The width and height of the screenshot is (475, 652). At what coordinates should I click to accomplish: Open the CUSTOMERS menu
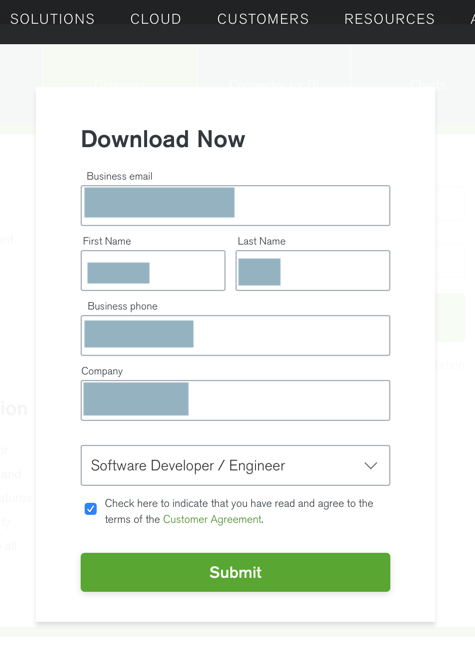pyautogui.click(x=263, y=19)
